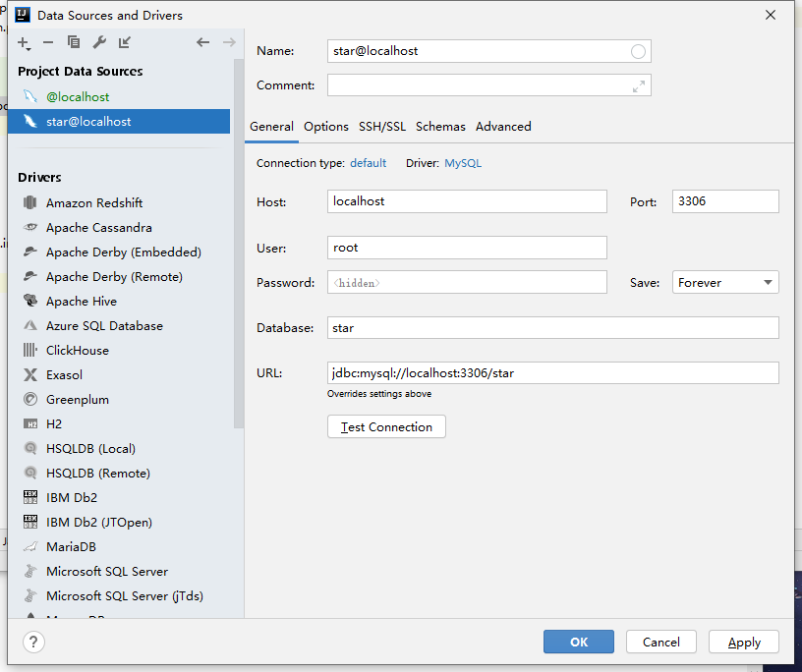Expand the Comment field using expand icon
This screenshot has height=672, width=802.
pos(639,86)
